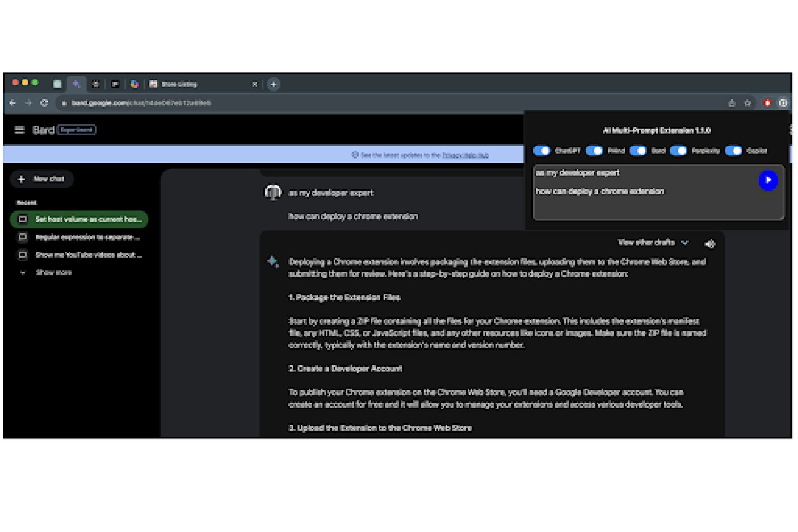Click the Show more chevron arrow

22,272
